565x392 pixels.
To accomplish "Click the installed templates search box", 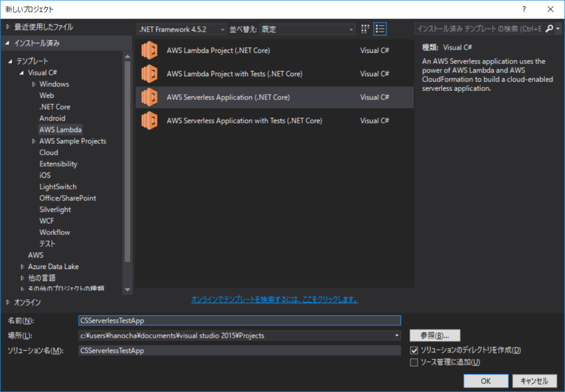I will click(x=479, y=29).
